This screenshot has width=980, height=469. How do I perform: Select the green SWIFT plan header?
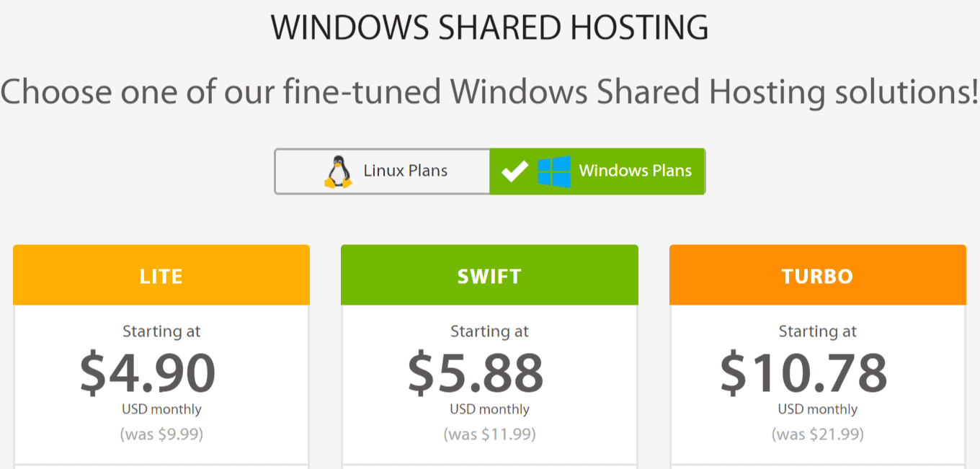489,274
